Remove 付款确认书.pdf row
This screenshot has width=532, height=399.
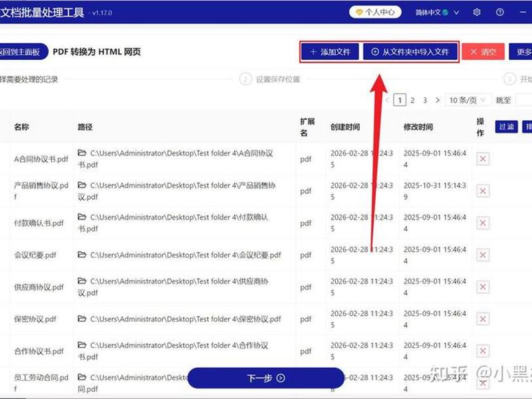point(483,223)
